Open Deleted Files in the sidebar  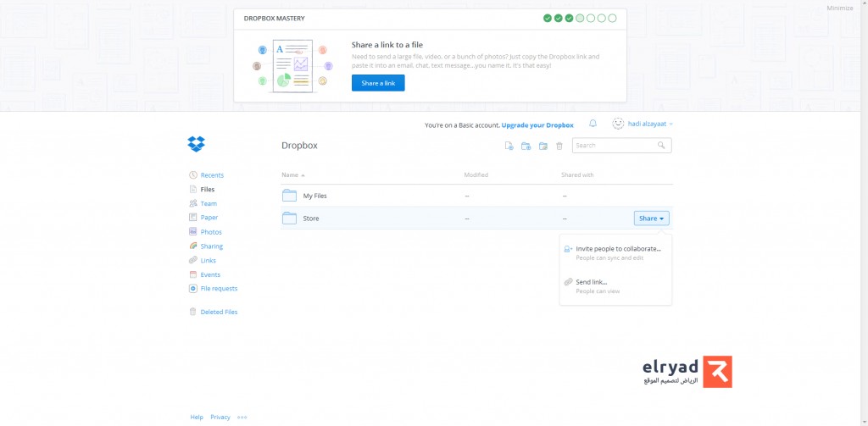click(x=219, y=312)
